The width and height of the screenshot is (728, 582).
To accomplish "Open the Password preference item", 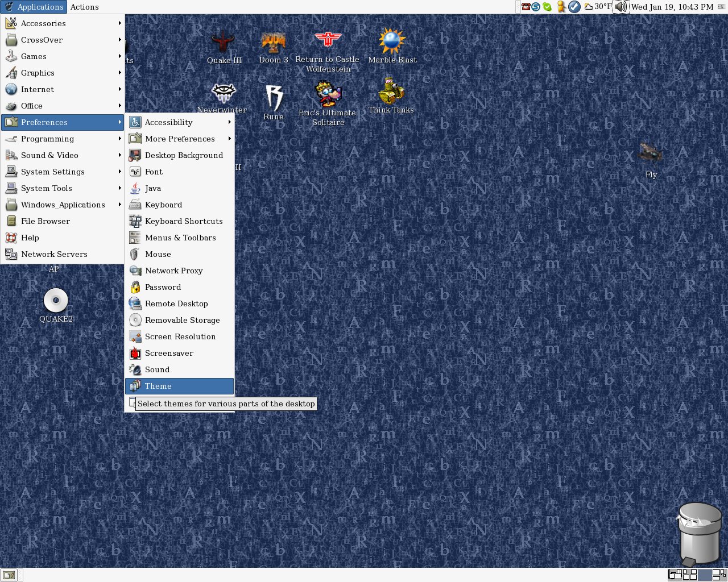I will click(x=179, y=287).
